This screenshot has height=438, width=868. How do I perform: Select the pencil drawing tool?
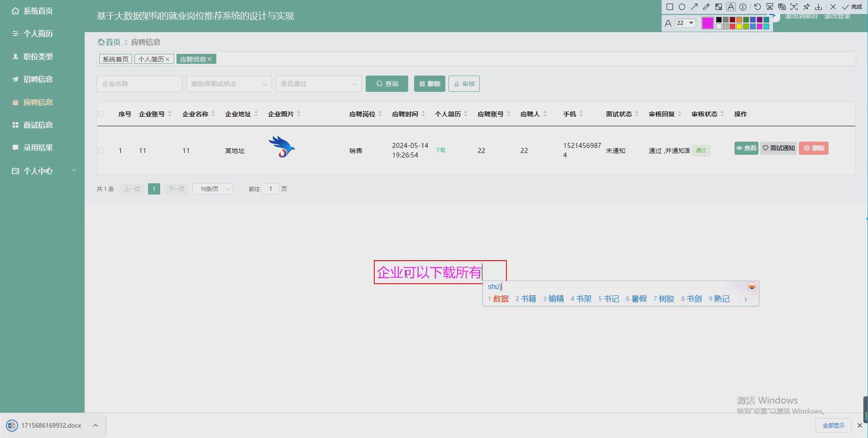point(706,7)
